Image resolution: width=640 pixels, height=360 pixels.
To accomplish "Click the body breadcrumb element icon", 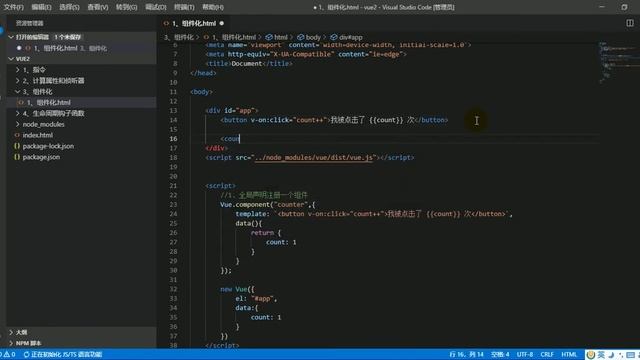I will point(300,37).
